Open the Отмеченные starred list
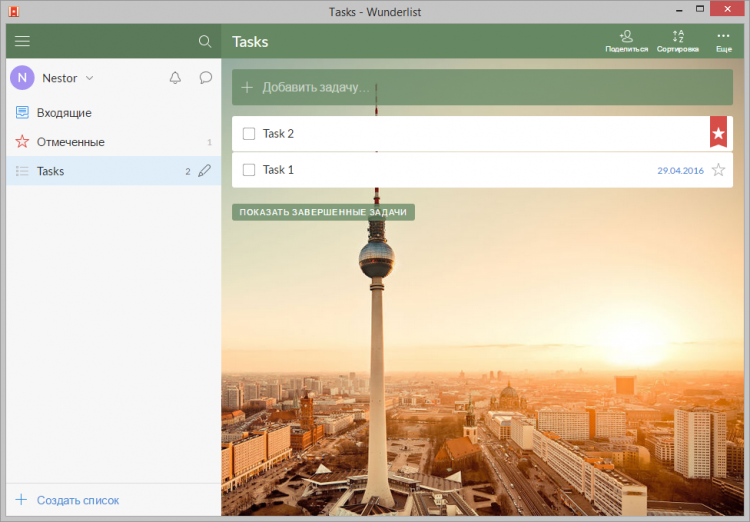The image size is (750, 522). click(x=113, y=142)
